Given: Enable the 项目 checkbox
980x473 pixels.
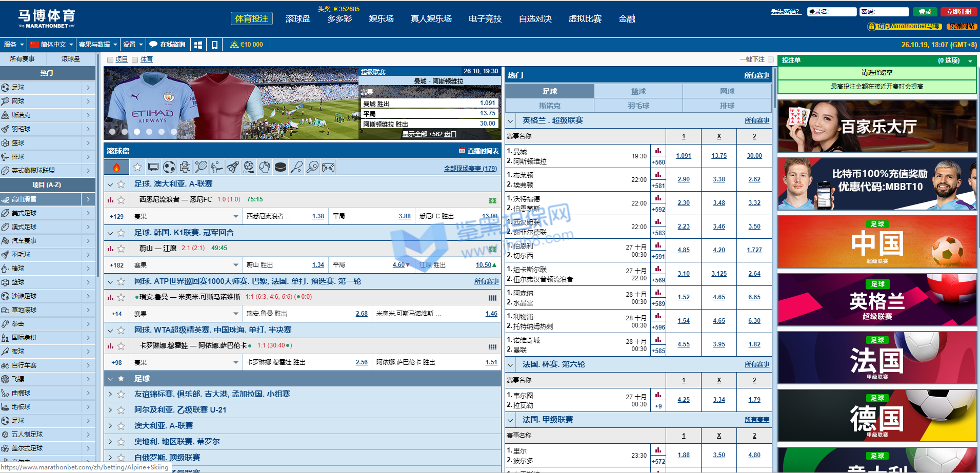Looking at the screenshot, I should pos(110,60).
